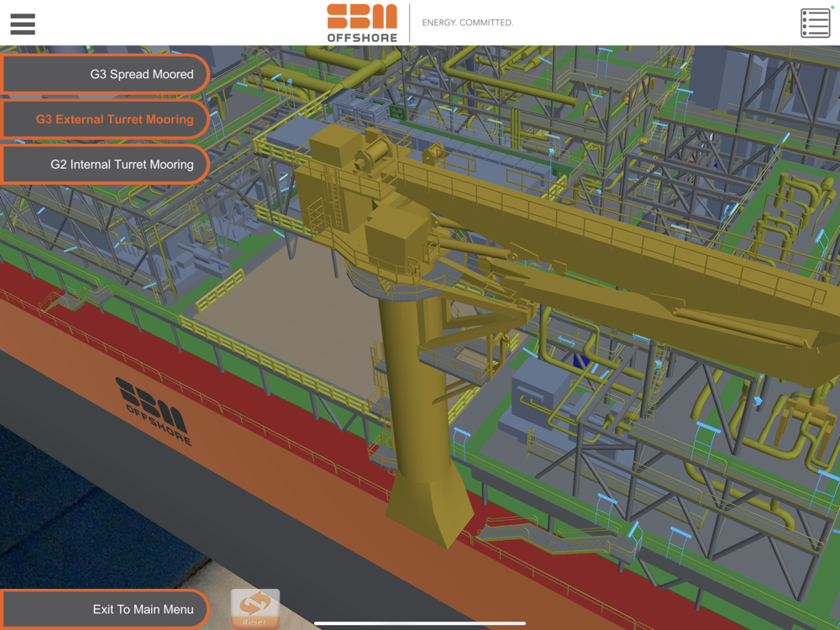Select G2 Internal Turret Mooring model
This screenshot has width=840, height=630.
tap(104, 165)
